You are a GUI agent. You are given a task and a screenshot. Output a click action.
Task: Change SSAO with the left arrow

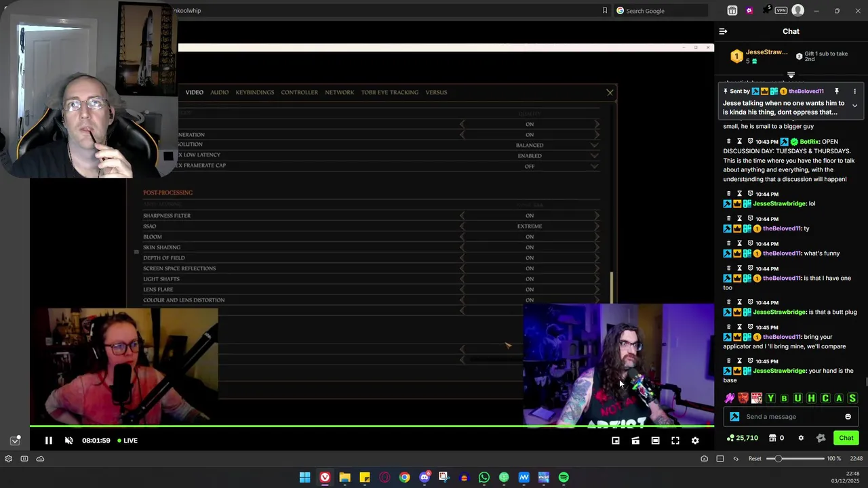[x=462, y=226]
